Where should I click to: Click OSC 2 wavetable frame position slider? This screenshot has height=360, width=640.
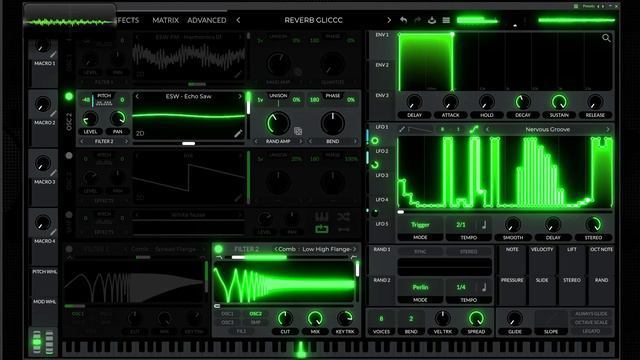click(189, 143)
